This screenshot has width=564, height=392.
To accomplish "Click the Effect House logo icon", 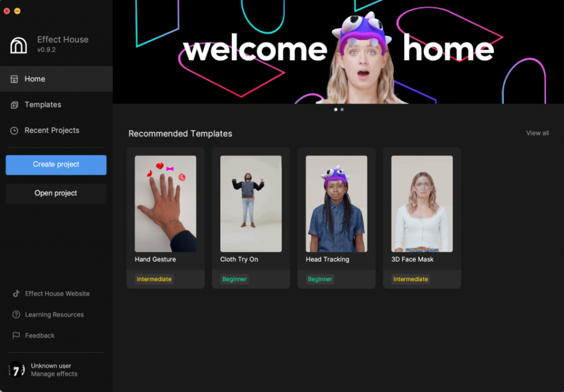I will [18, 45].
